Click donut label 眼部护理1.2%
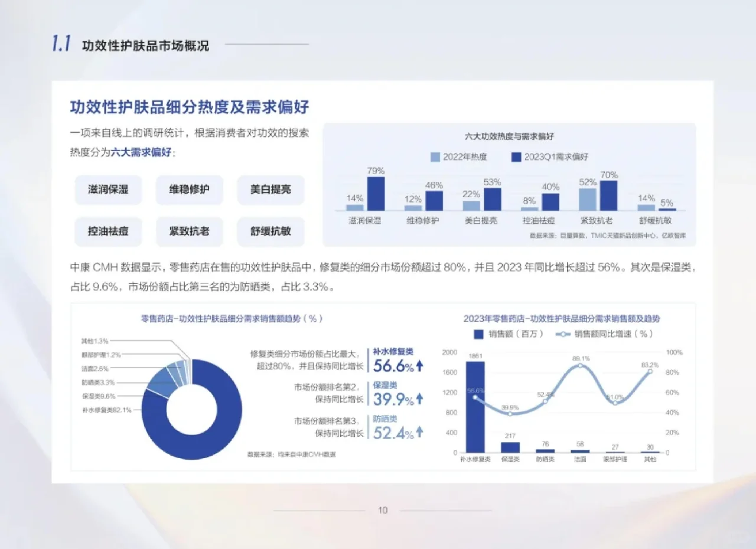The width and height of the screenshot is (756, 549). click(x=101, y=355)
